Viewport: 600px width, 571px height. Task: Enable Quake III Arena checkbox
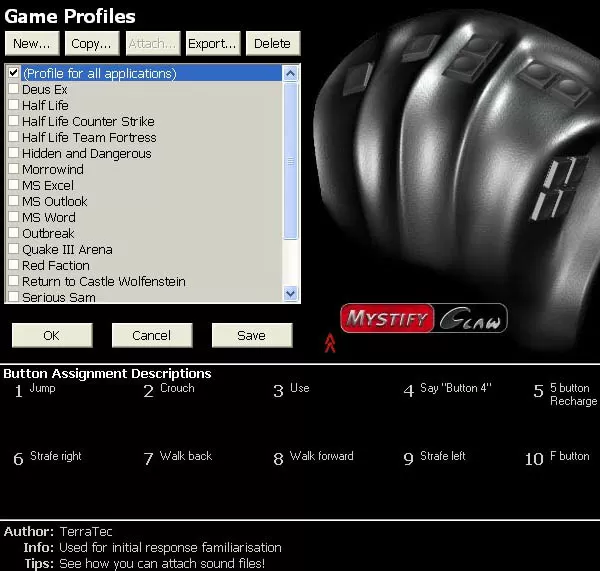tap(14, 249)
